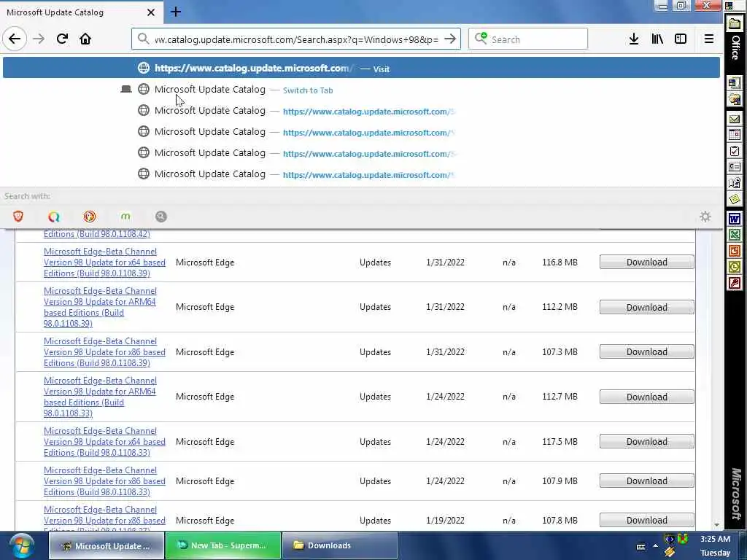Open Edge-Beta x64 Build 98.0.1108.39 link

coord(104,262)
